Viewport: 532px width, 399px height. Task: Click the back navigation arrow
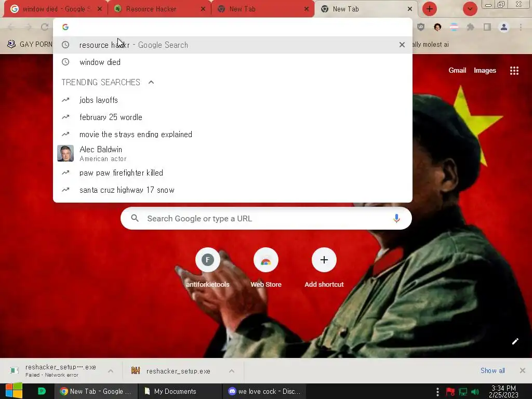(11, 27)
